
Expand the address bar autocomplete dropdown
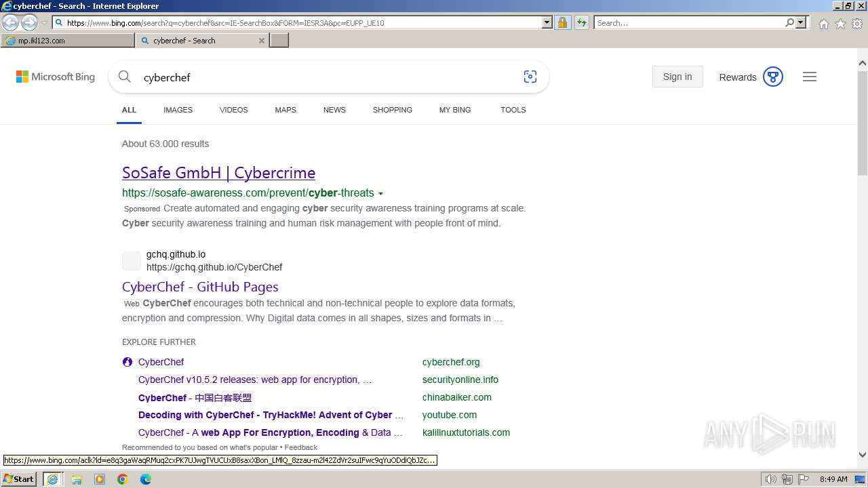pyautogui.click(x=547, y=22)
